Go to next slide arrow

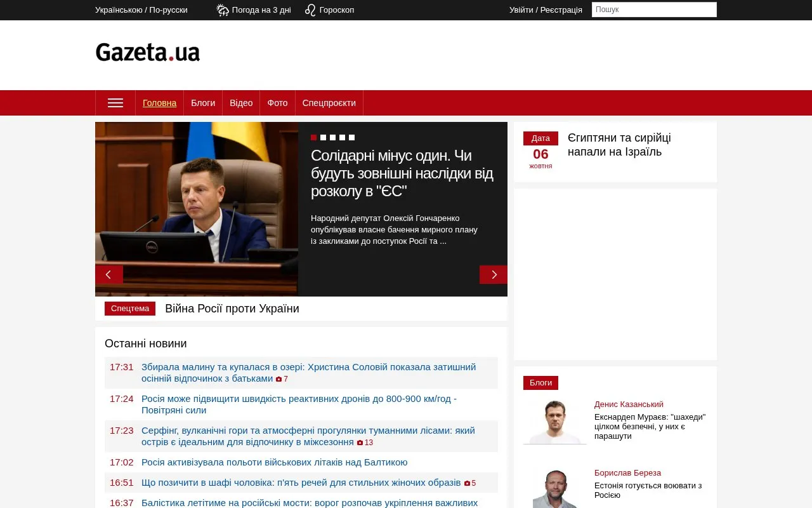tap(494, 274)
